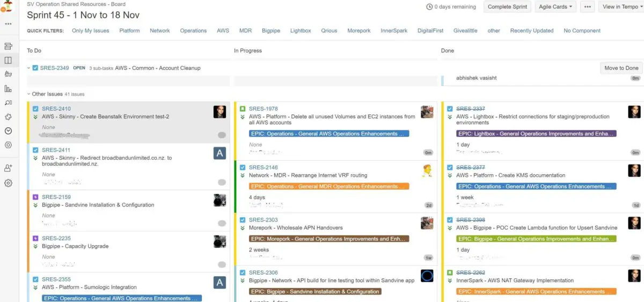Open the board more options ellipsis button
This screenshot has width=644, height=302.
[x=588, y=7]
